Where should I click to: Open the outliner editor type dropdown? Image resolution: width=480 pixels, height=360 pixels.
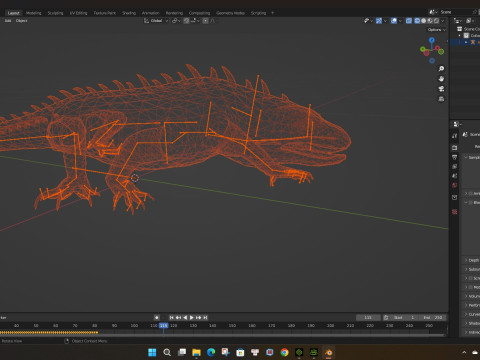[x=458, y=21]
